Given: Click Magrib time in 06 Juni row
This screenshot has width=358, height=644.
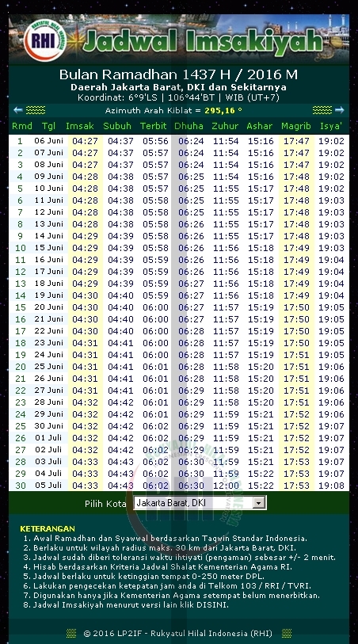Looking at the screenshot, I should pos(296,141).
